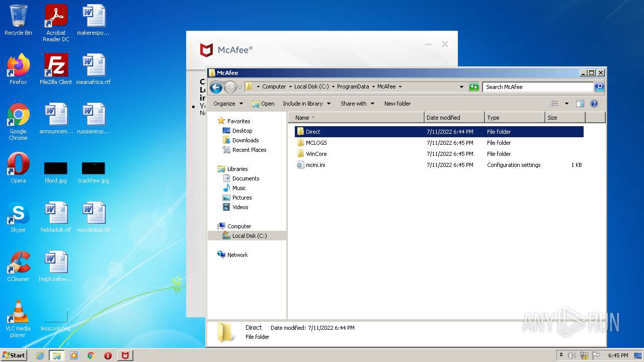Sort by Date modified column header

[x=454, y=118]
